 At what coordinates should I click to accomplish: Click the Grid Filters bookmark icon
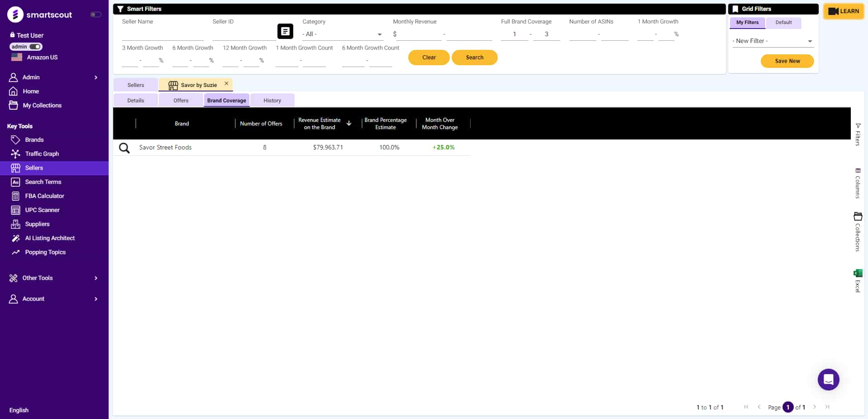click(x=735, y=9)
